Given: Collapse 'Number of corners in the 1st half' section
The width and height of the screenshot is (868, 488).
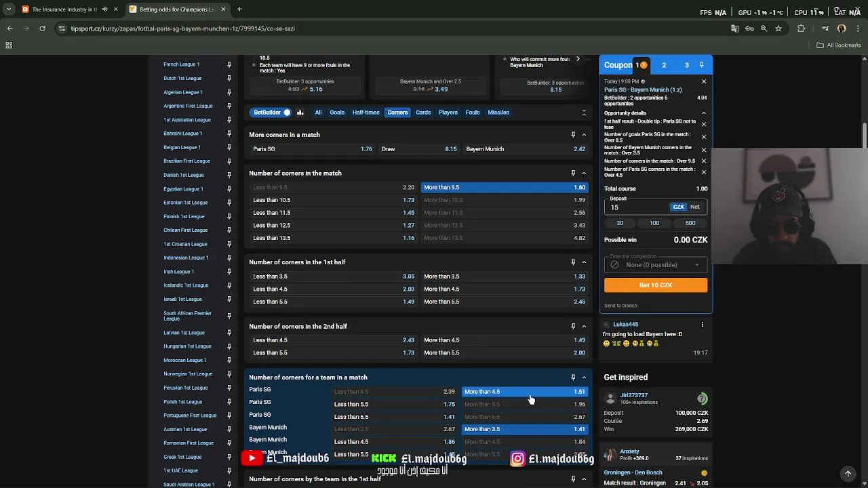Looking at the screenshot, I should coord(584,262).
